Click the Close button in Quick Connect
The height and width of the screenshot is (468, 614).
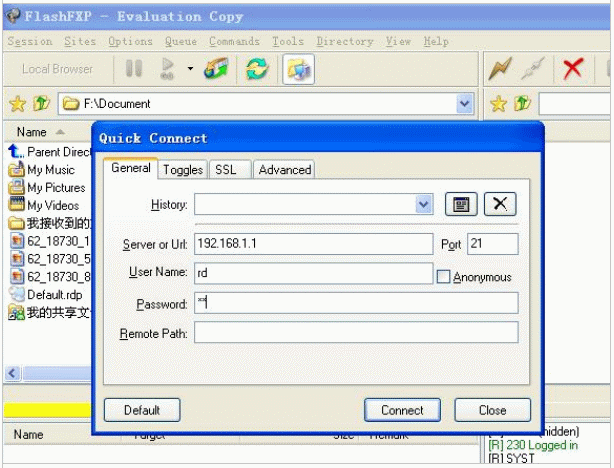click(x=493, y=410)
